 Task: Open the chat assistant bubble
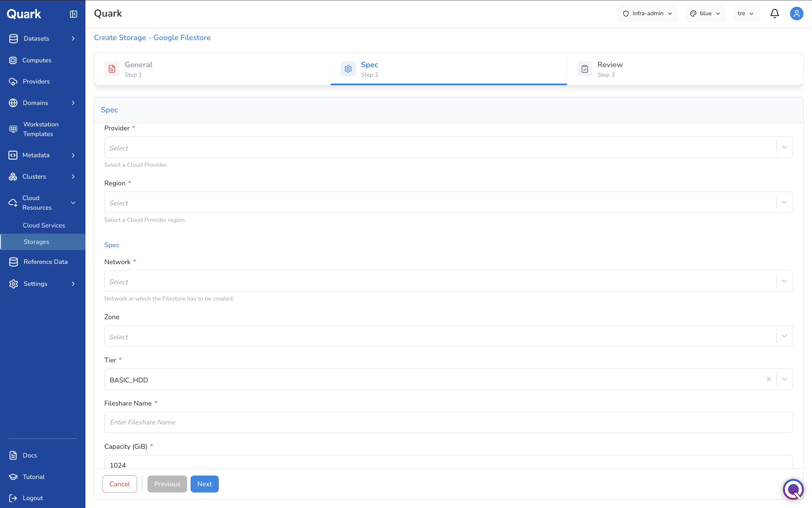pos(793,489)
